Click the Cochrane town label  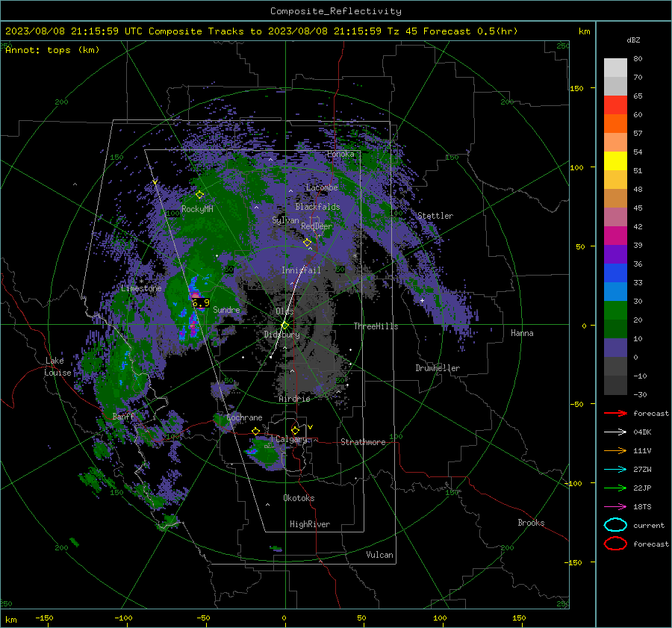244,417
